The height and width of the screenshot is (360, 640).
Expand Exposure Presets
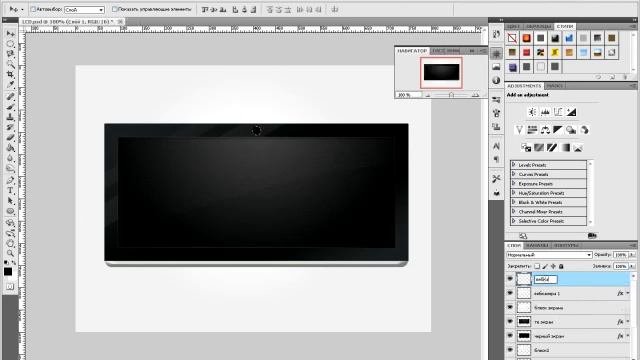tap(513, 184)
